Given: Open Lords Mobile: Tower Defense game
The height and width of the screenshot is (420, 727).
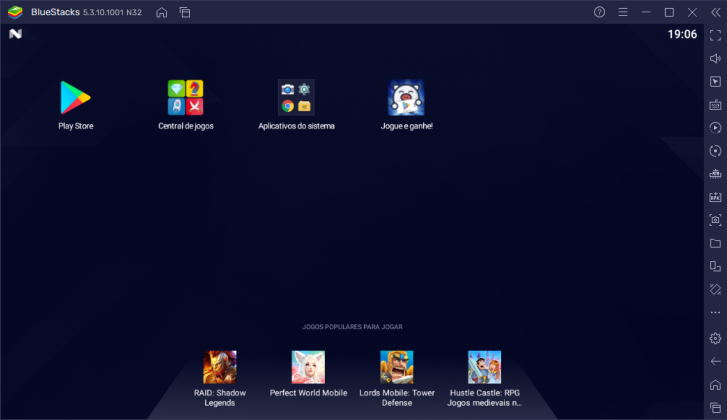Looking at the screenshot, I should pyautogui.click(x=397, y=367).
